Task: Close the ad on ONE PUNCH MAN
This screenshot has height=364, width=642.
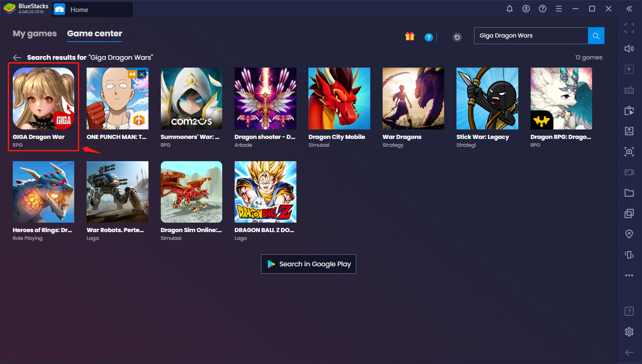Action: (x=142, y=74)
